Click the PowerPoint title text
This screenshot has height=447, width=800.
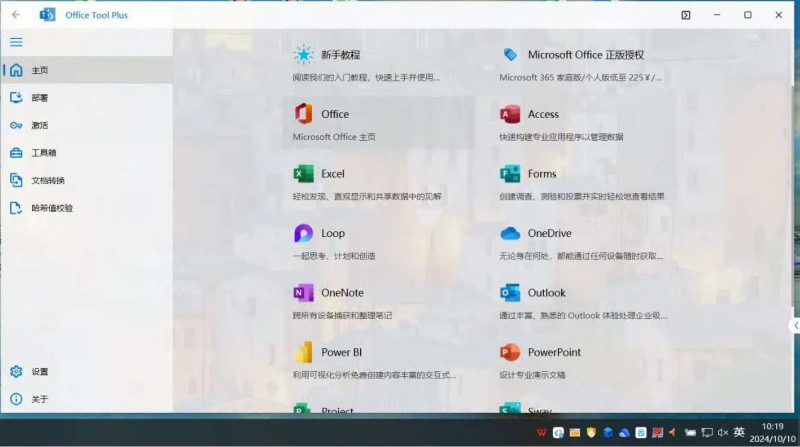(x=554, y=352)
